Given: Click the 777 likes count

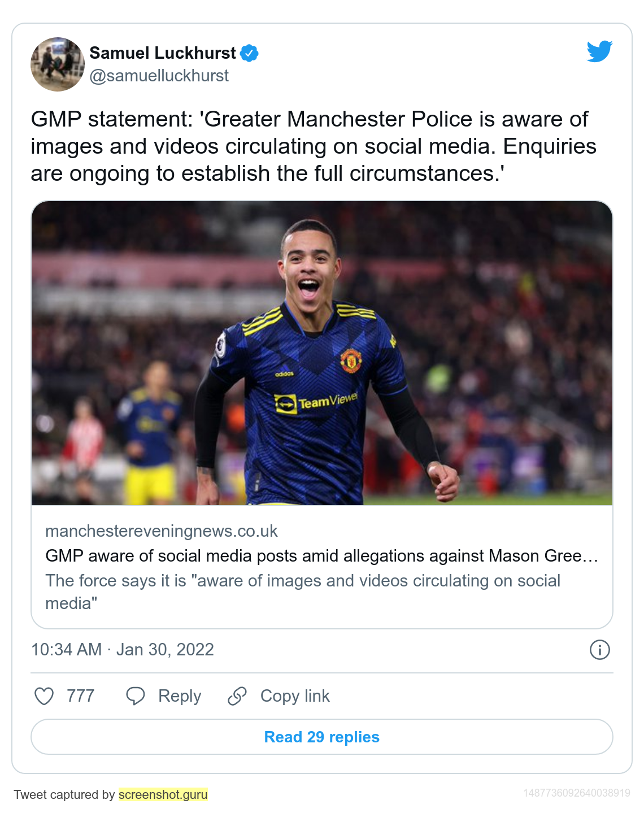Looking at the screenshot, I should coord(80,696).
